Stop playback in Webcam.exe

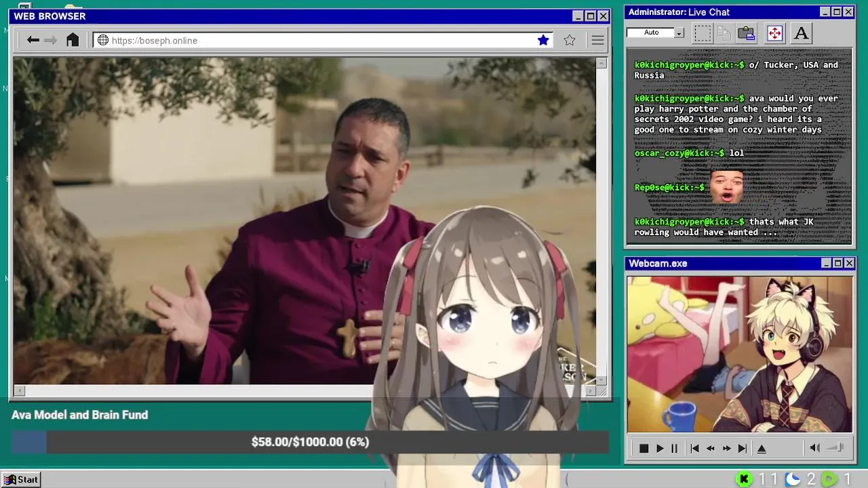644,449
